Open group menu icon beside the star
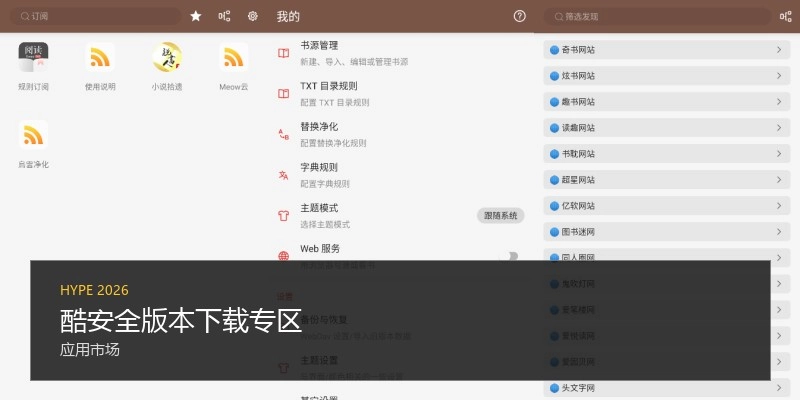Screen dimensions: 800x400 click(x=224, y=16)
